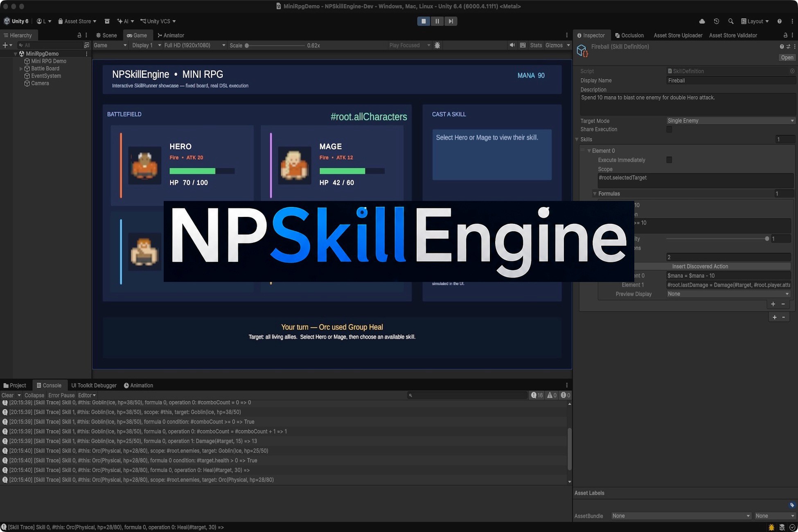Toggle console Collapse button

tap(34, 395)
